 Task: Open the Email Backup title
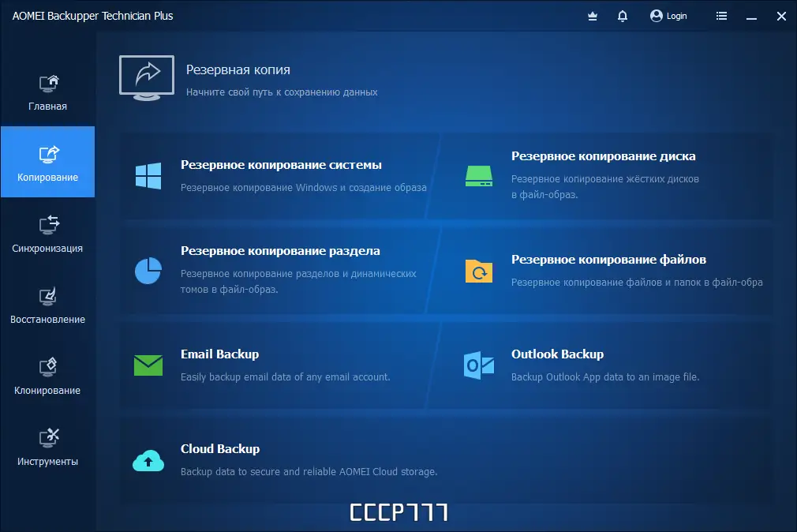[x=219, y=354]
